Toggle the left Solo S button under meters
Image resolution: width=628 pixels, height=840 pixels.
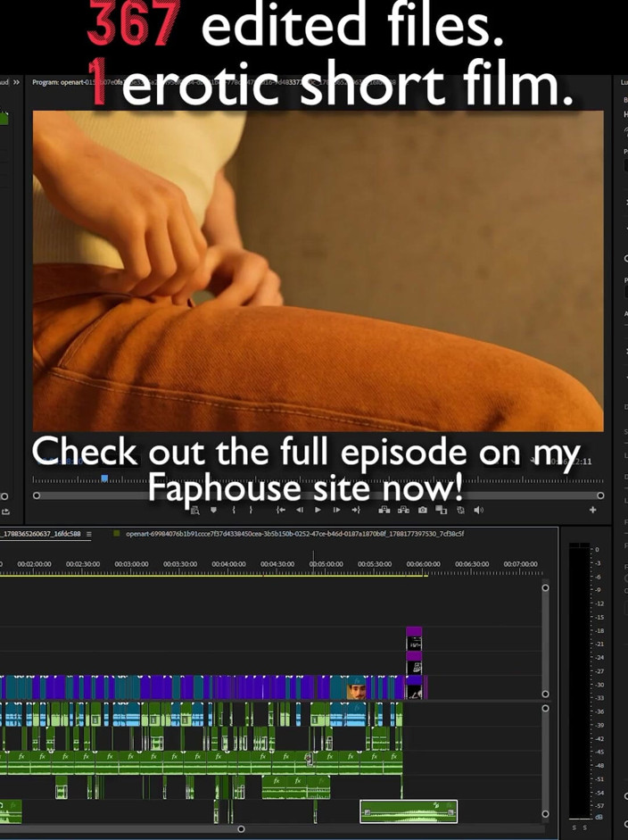pyautogui.click(x=574, y=828)
